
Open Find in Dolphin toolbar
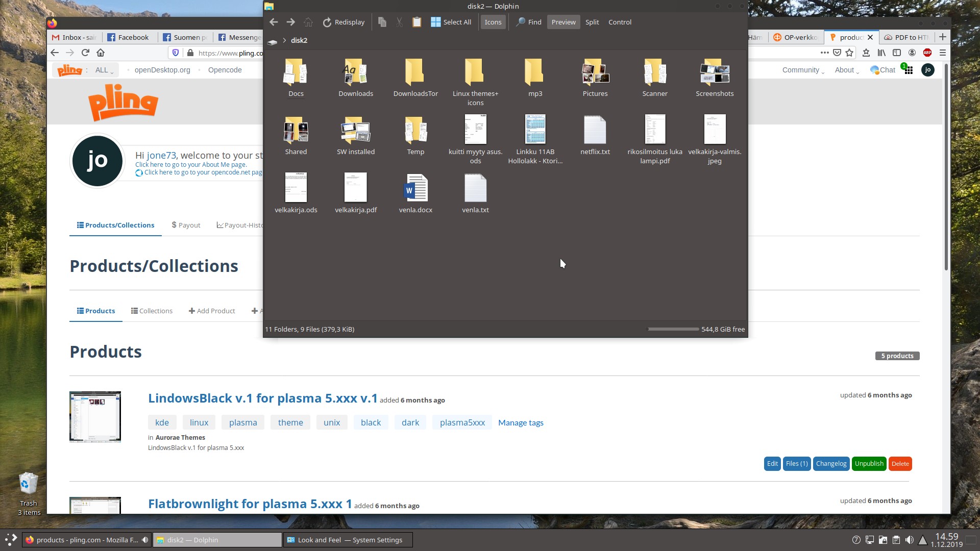pyautogui.click(x=529, y=22)
